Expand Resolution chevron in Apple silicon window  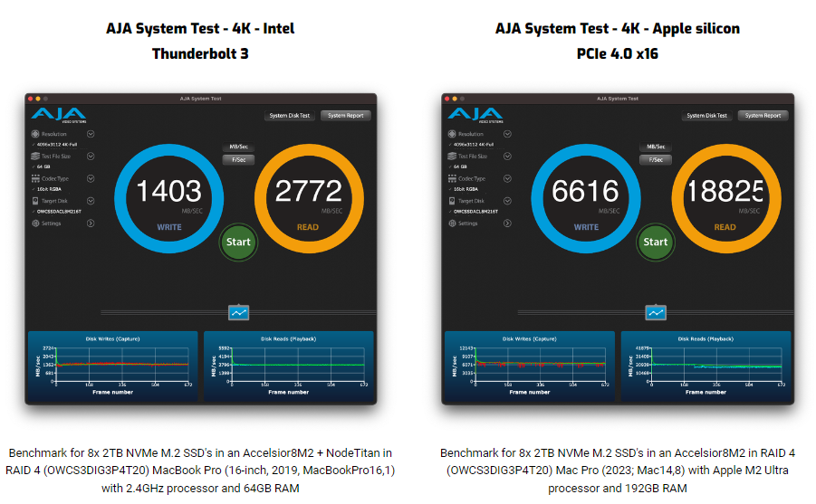[507, 134]
